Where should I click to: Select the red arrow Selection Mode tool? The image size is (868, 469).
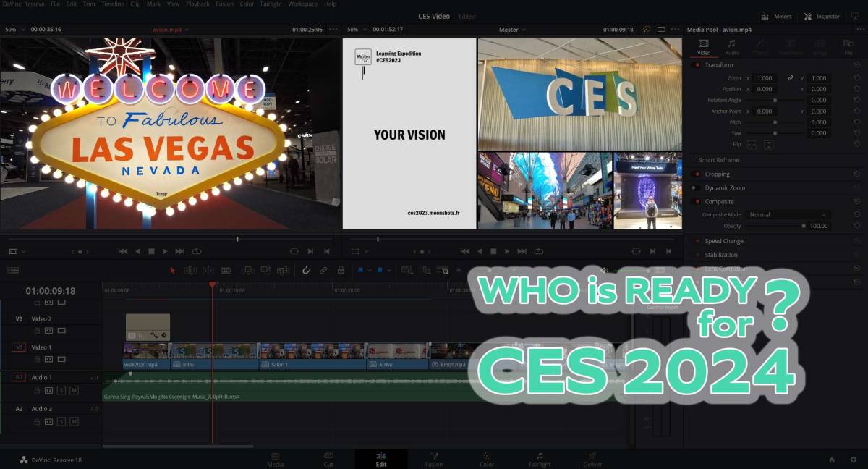point(172,270)
